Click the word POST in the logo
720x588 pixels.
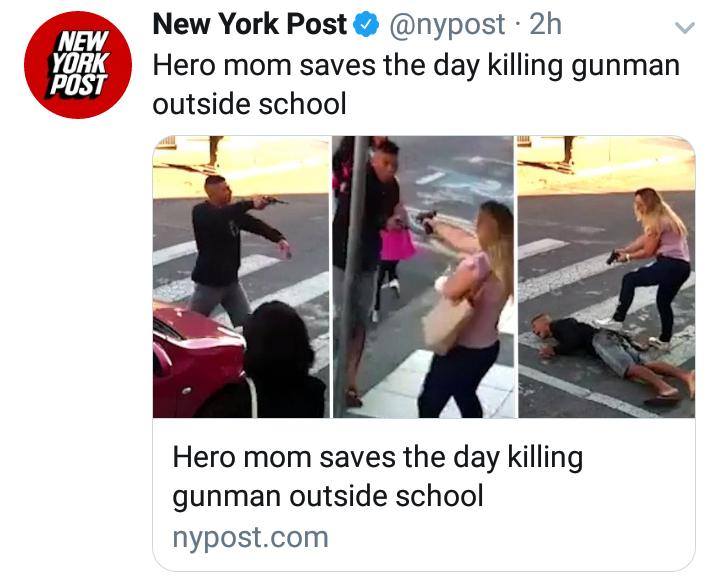[x=78, y=86]
